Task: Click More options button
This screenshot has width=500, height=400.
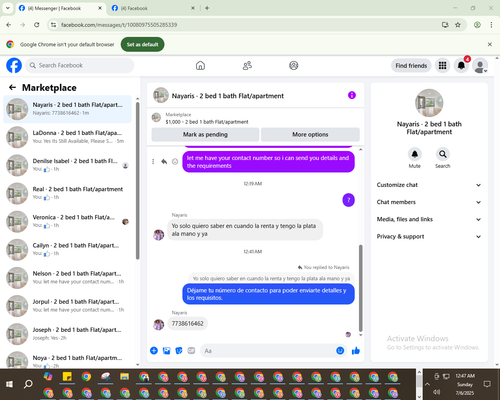Action: (310, 134)
